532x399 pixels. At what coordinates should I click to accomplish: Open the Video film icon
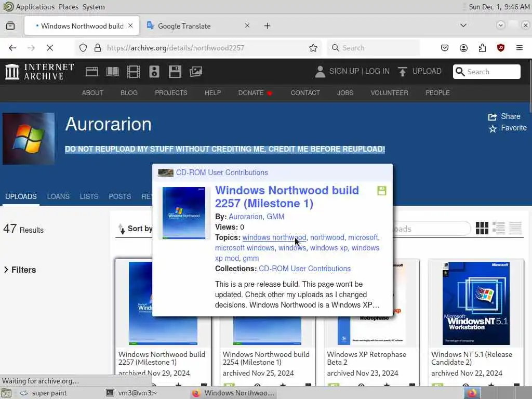[x=134, y=72]
